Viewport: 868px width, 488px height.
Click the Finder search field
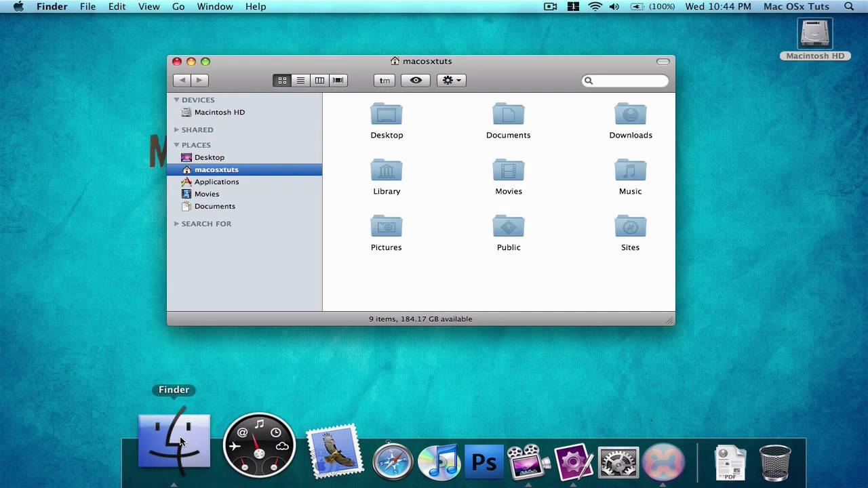click(625, 81)
